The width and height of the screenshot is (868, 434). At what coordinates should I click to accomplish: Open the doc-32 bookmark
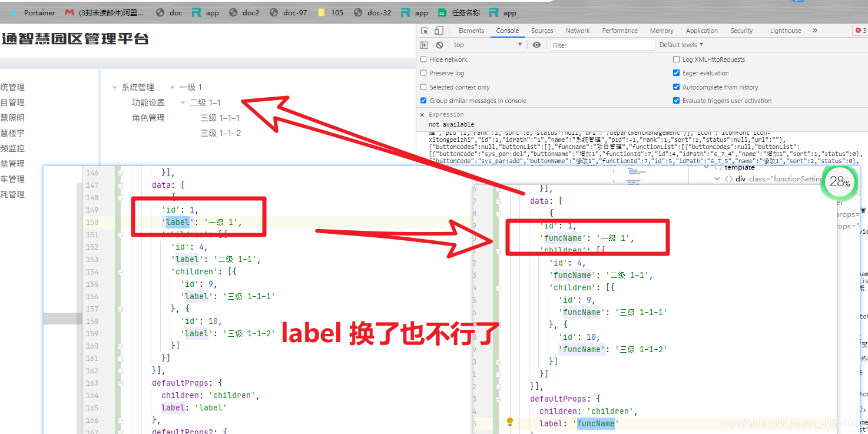(373, 12)
